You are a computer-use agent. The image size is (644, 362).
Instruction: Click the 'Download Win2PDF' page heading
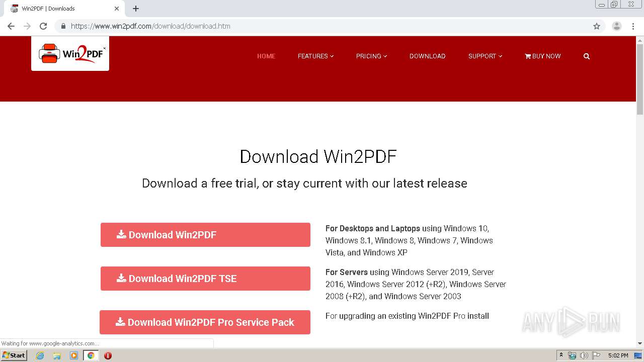click(318, 156)
